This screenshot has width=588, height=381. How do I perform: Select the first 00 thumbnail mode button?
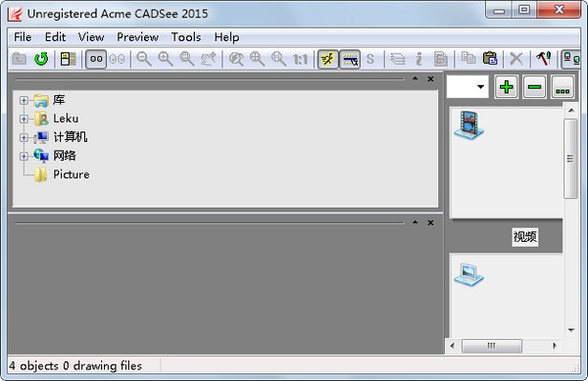tap(96, 59)
